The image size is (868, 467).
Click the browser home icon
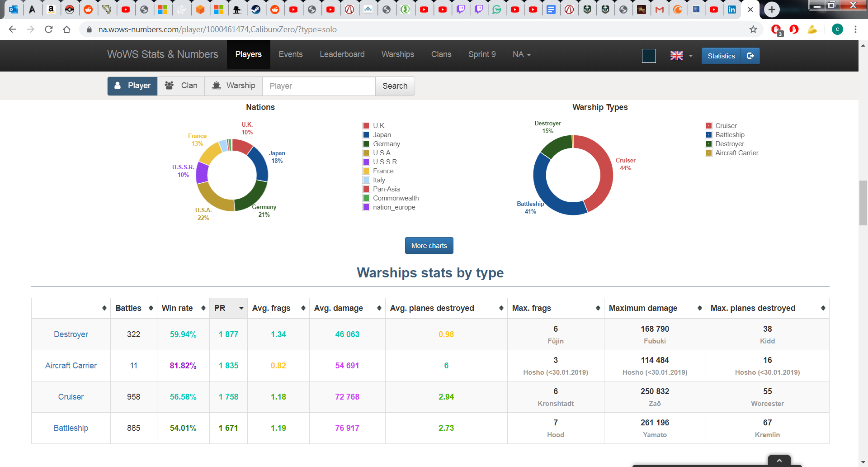point(66,29)
